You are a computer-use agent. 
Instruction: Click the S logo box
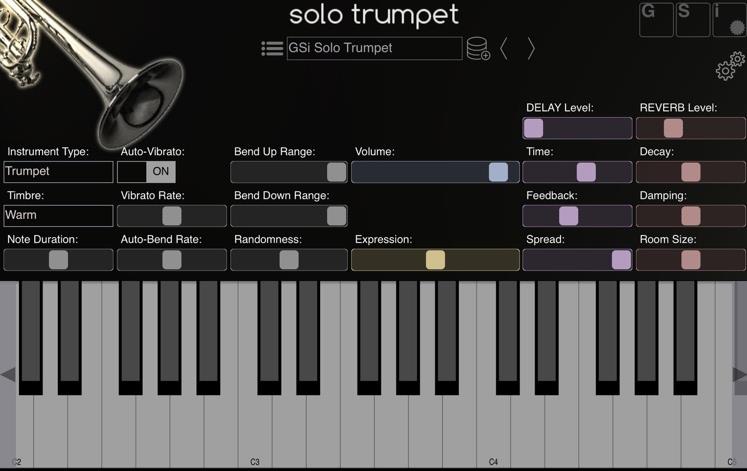tap(693, 19)
